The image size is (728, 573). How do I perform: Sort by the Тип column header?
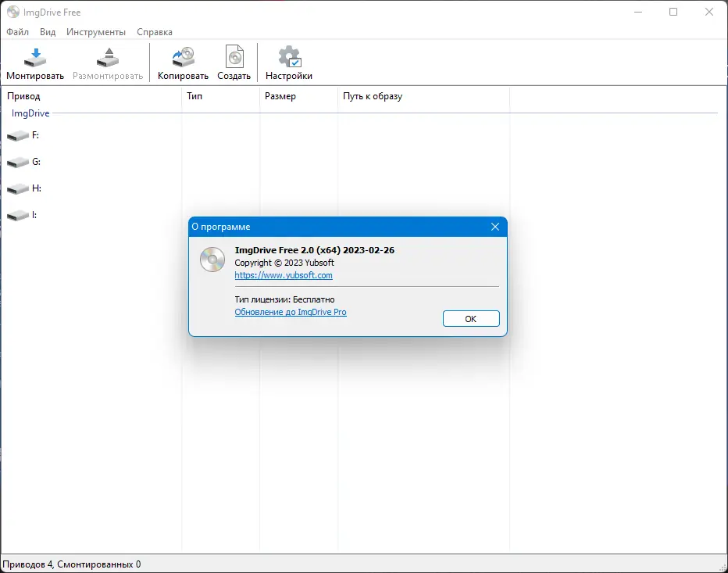[220, 95]
